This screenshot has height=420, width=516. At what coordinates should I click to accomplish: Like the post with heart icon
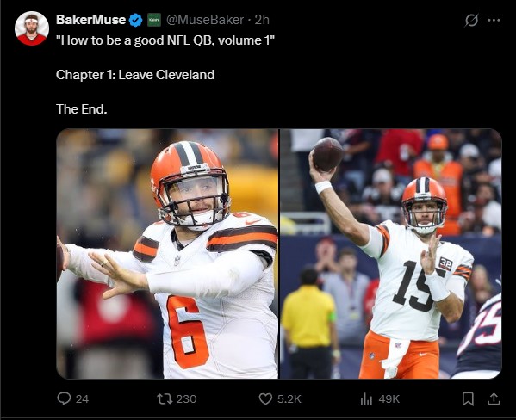(x=265, y=399)
